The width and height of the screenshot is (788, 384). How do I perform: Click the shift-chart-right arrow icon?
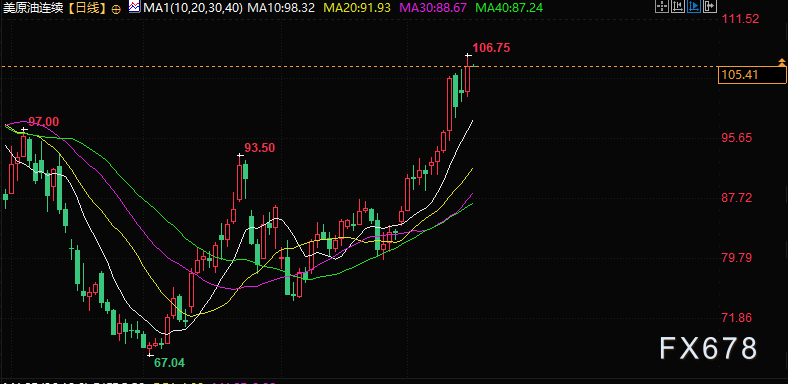coord(710,6)
